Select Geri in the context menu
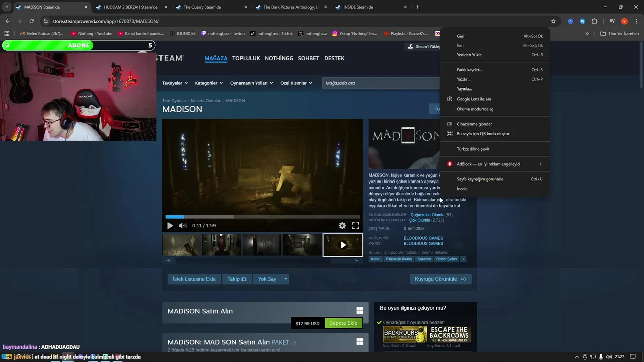 (495, 36)
